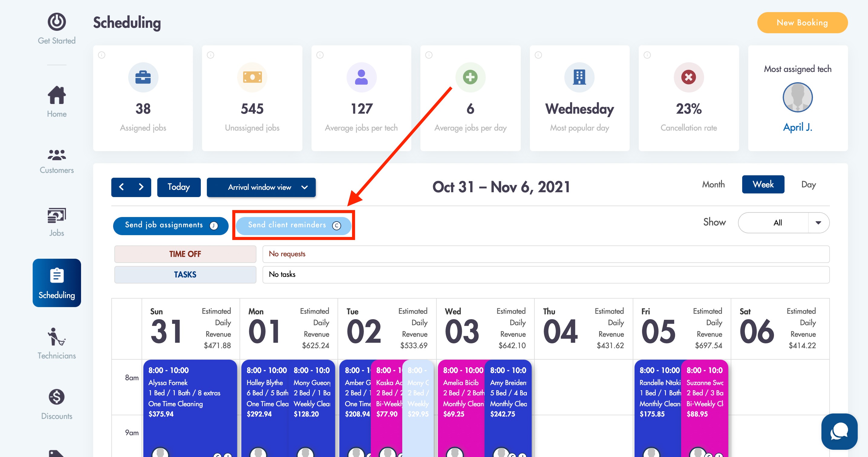Click info icon on Assigned jobs card
Screen dimensions: 868x457
pyautogui.click(x=101, y=55)
